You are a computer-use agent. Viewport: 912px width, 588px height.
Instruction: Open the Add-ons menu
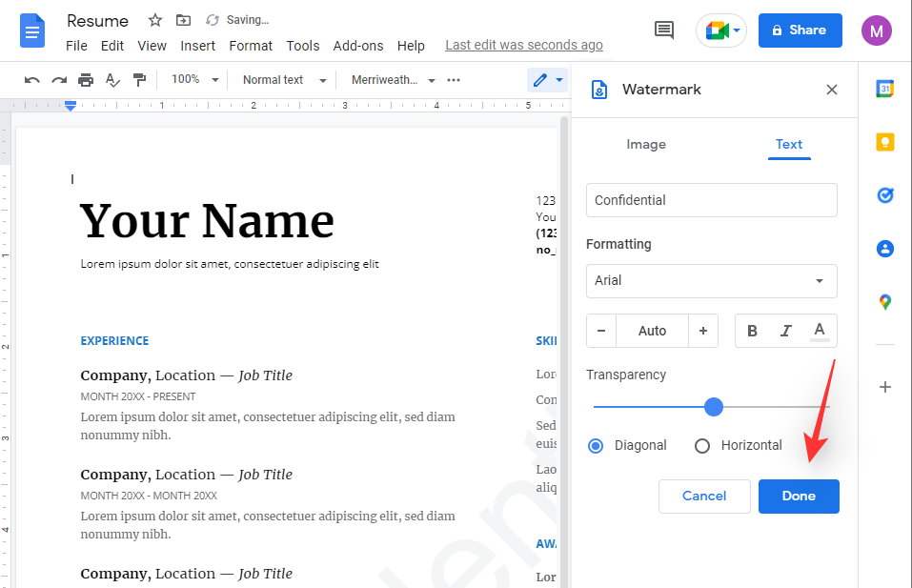357,46
